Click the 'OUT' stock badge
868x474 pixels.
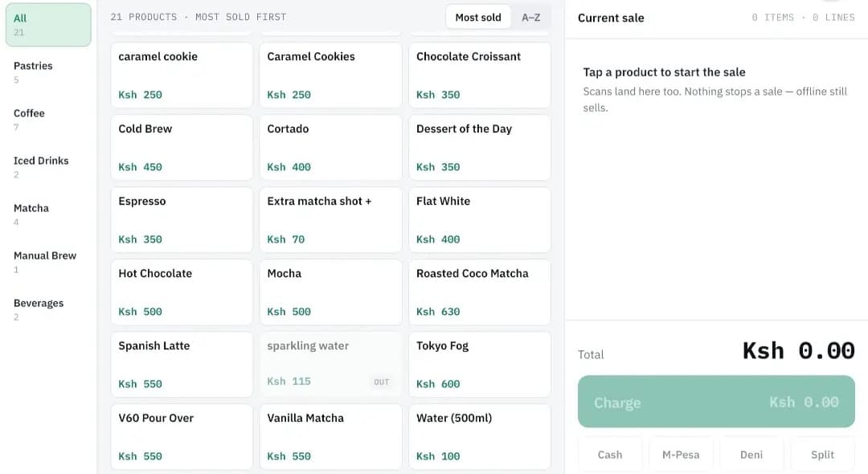[382, 382]
